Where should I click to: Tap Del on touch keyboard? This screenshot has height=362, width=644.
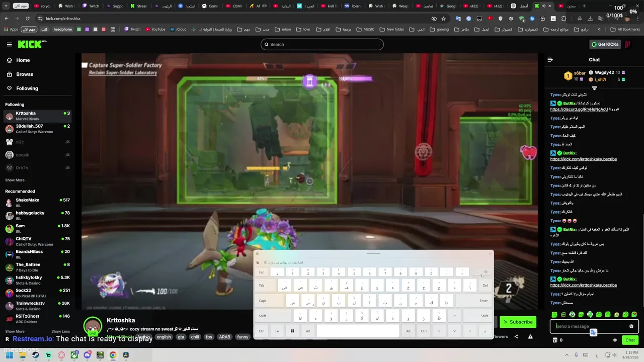tap(485, 286)
